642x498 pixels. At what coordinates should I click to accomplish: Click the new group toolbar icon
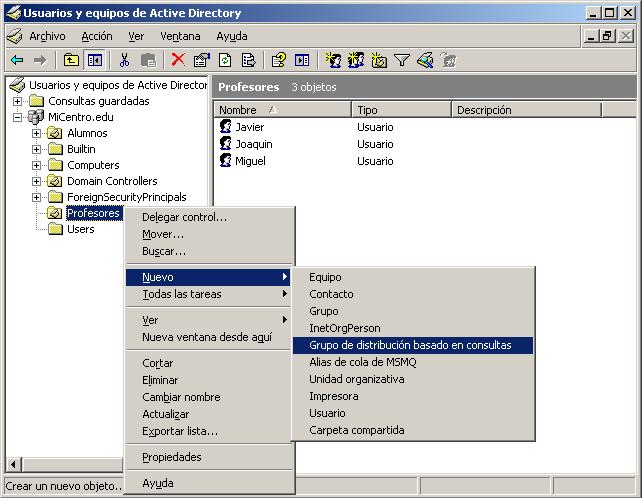(356, 60)
